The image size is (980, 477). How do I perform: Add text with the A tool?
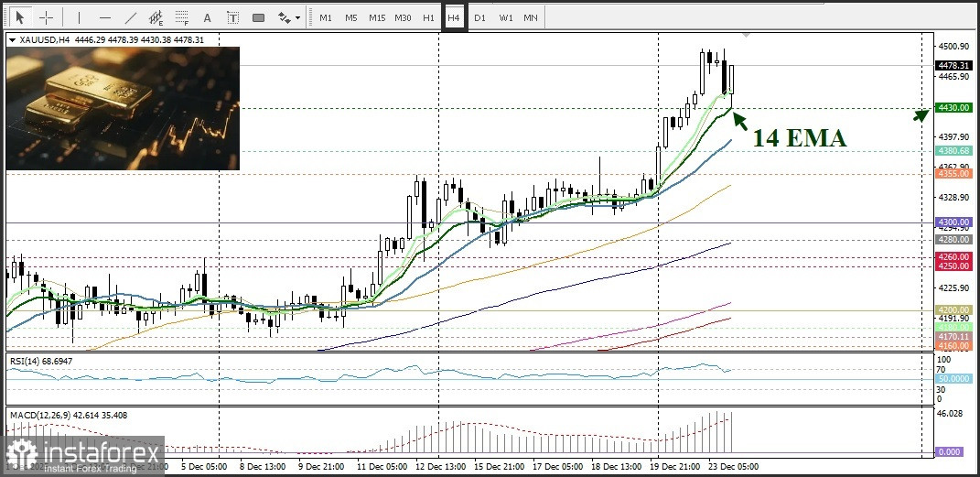207,17
